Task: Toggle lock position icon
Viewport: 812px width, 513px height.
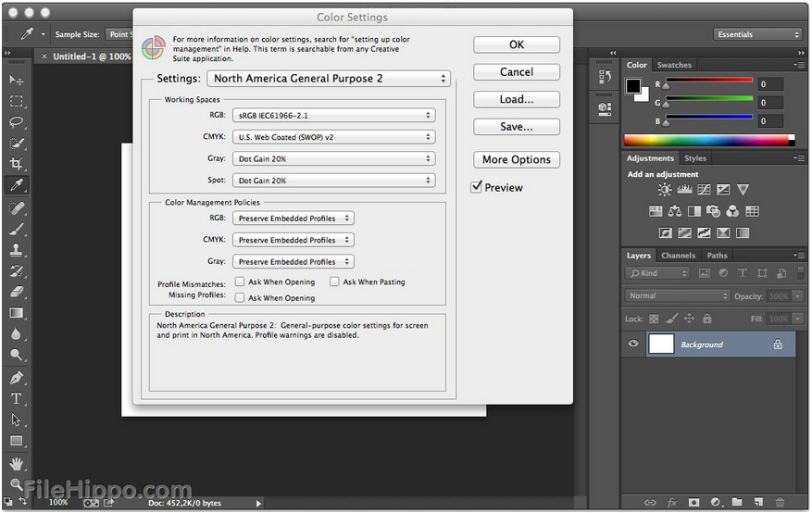Action: click(689, 319)
